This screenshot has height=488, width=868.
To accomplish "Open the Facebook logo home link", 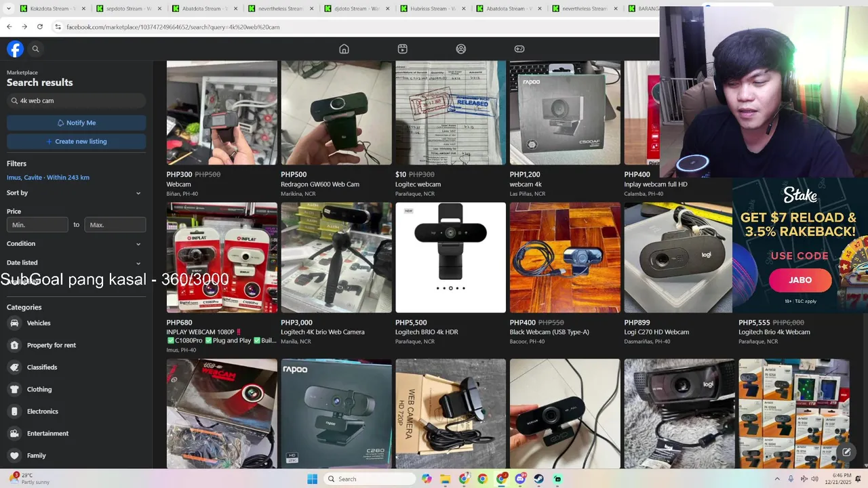I will click(15, 49).
